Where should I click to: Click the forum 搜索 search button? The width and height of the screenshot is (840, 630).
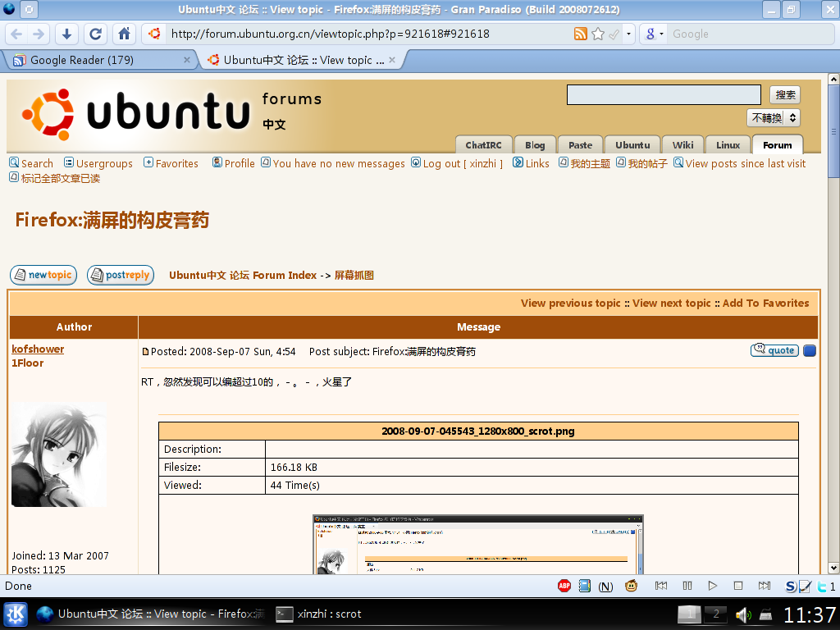(785, 95)
